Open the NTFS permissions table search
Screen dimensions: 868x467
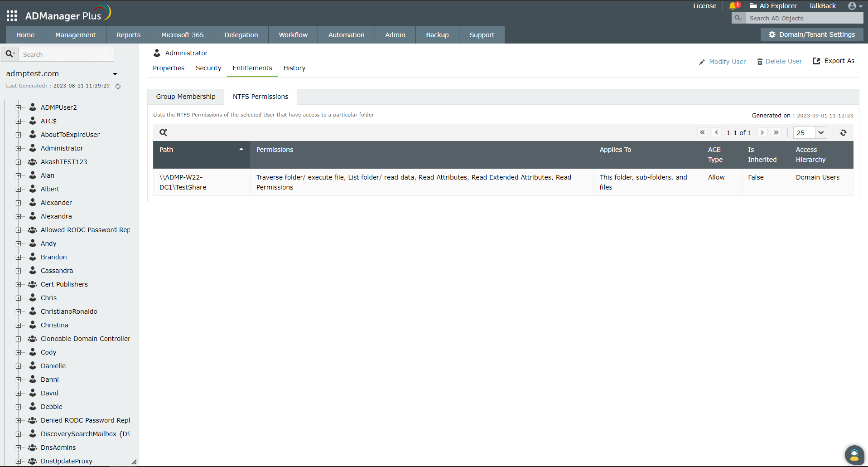[x=163, y=132]
